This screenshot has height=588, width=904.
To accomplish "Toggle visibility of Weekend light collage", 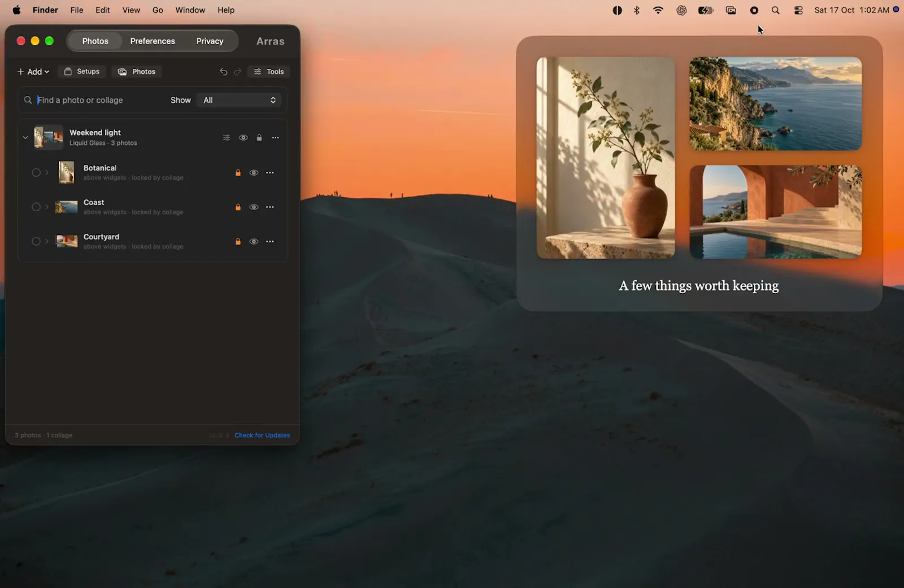I will [x=244, y=138].
